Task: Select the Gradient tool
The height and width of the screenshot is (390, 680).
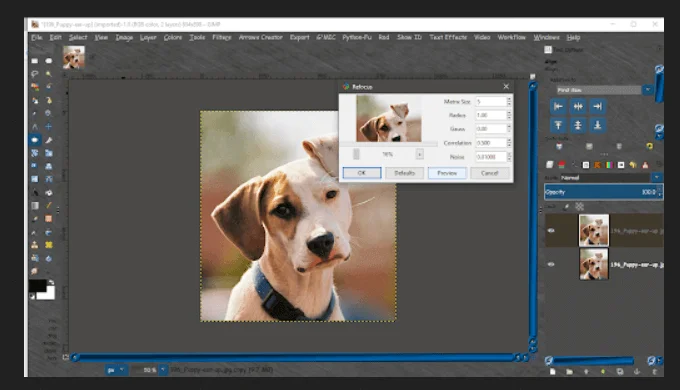Action: [x=35, y=206]
